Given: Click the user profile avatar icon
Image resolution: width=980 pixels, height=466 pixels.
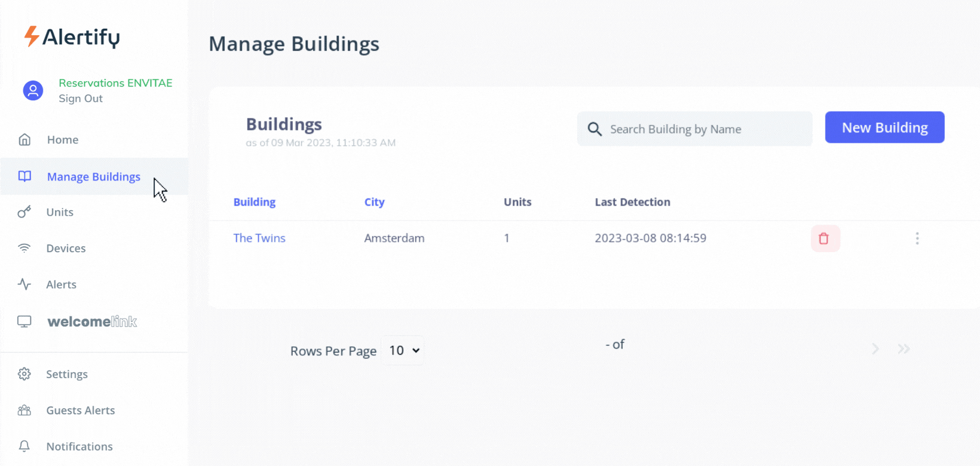Looking at the screenshot, I should (x=33, y=91).
